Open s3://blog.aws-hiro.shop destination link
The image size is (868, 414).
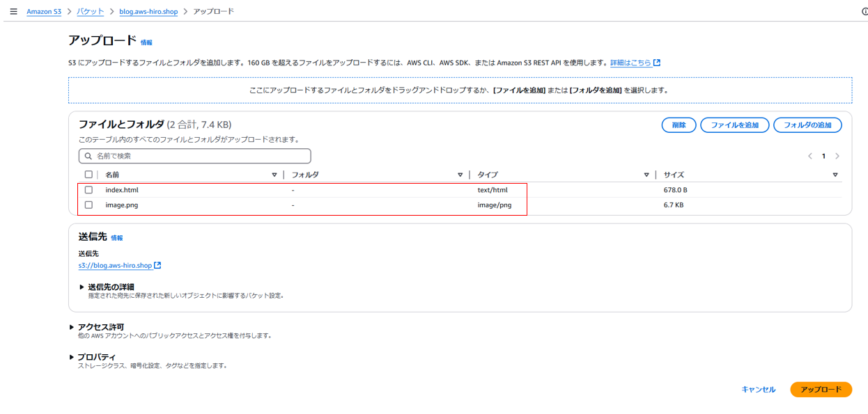coord(115,265)
